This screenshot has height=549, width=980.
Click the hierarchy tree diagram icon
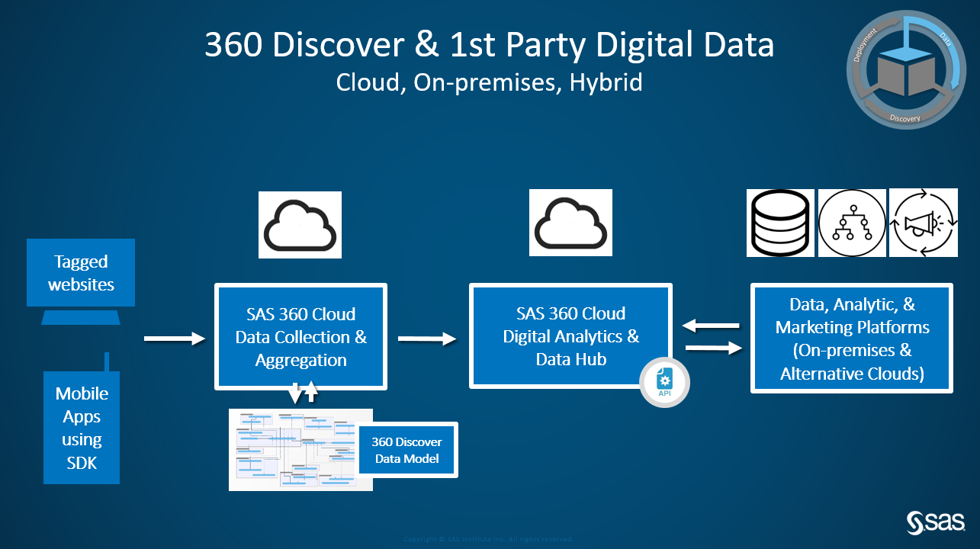click(x=852, y=223)
